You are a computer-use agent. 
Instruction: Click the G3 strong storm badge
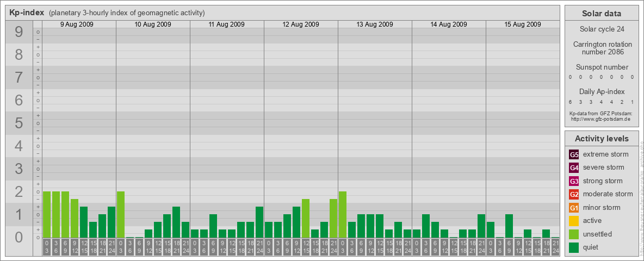click(x=574, y=181)
